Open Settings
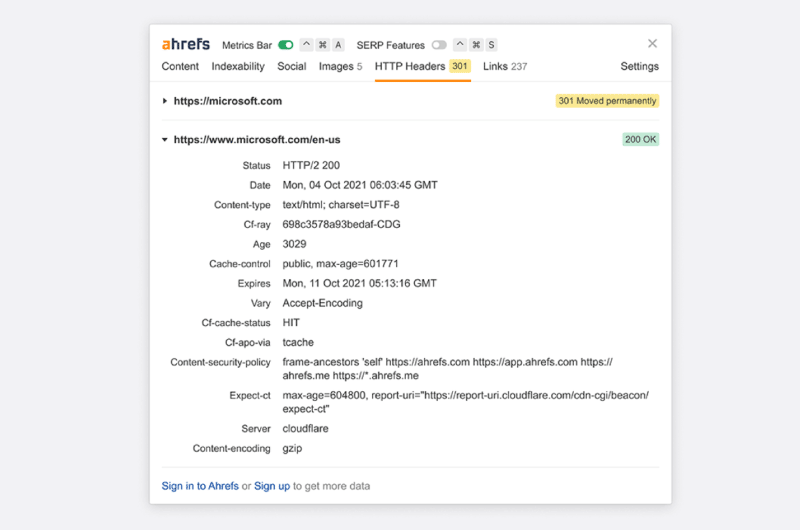Viewport: 800px width, 530px height. pos(639,66)
